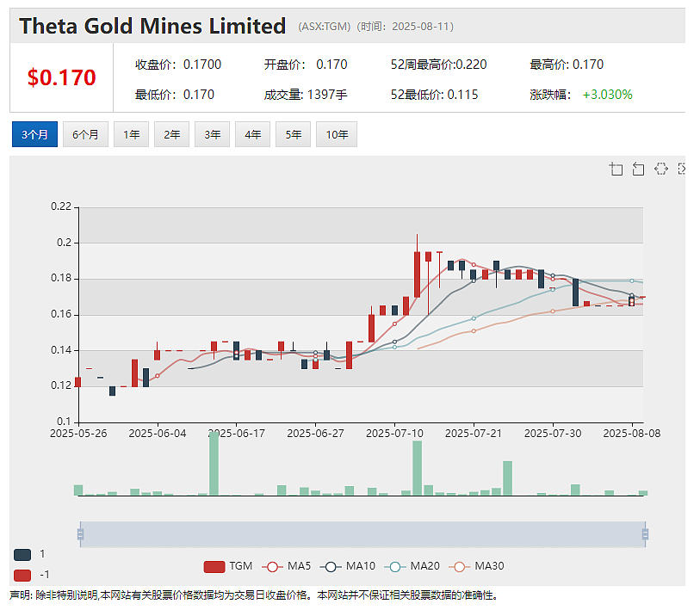700x610 pixels.
Task: Toggle the MA10 line in legend
Action: 347,566
